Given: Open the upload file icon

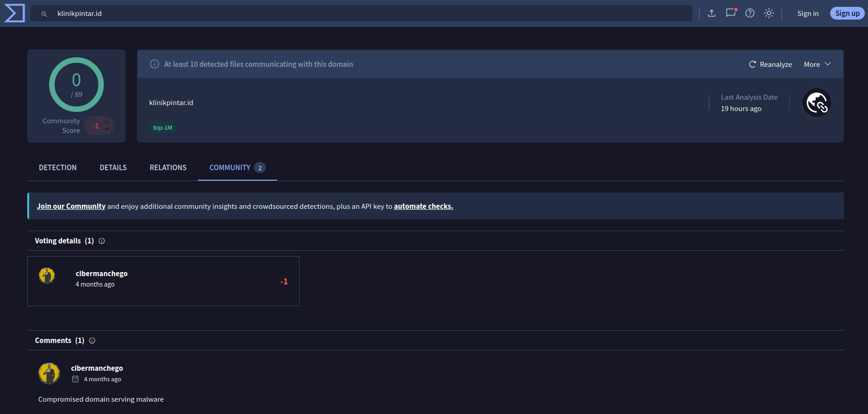Looking at the screenshot, I should pos(712,13).
